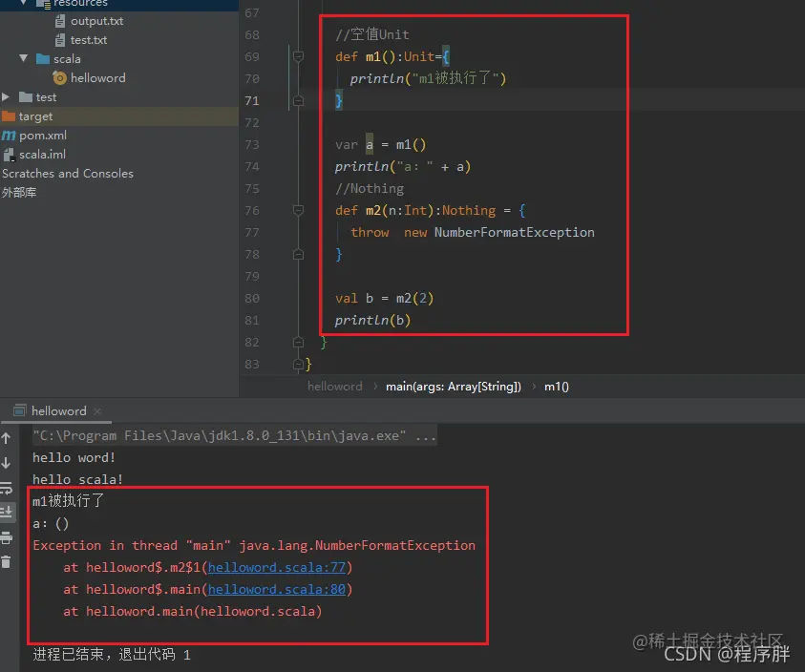The height and width of the screenshot is (672, 805).
Task: Click the test folder icon
Action: (x=26, y=97)
